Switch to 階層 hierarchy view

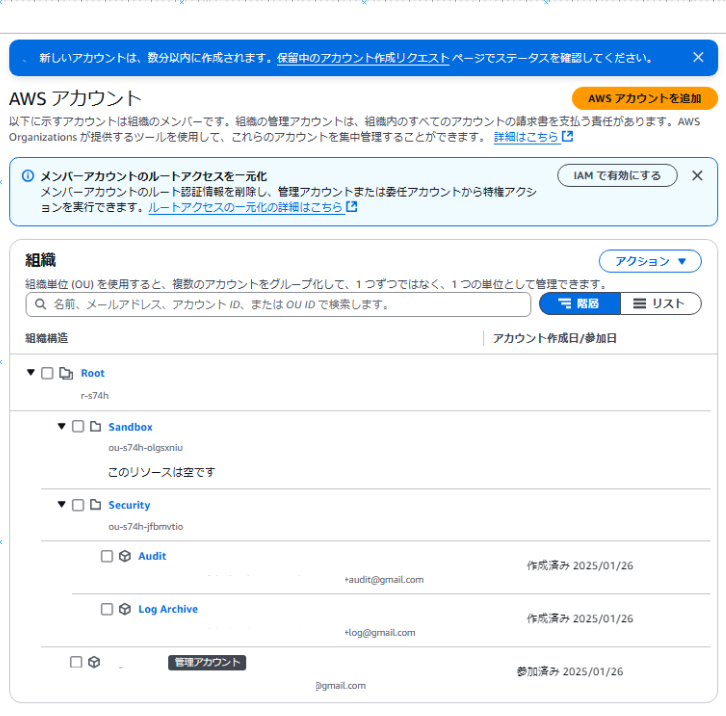coord(580,304)
